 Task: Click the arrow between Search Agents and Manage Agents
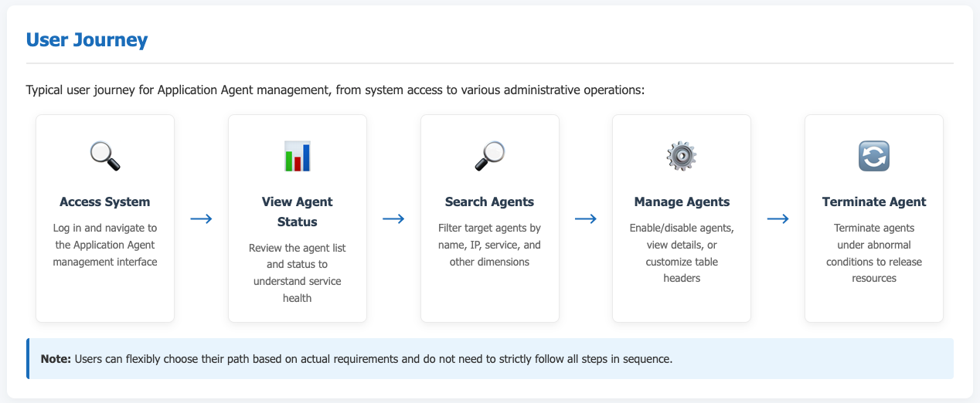click(586, 219)
